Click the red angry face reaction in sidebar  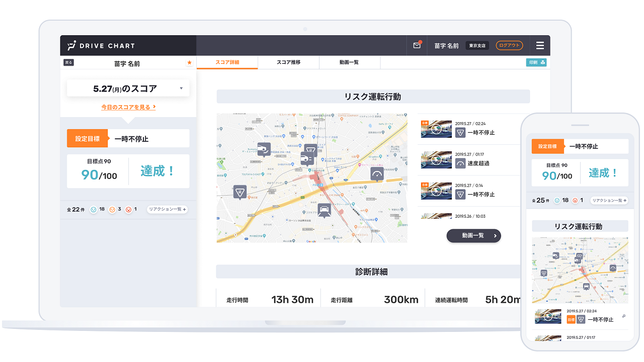point(128,209)
